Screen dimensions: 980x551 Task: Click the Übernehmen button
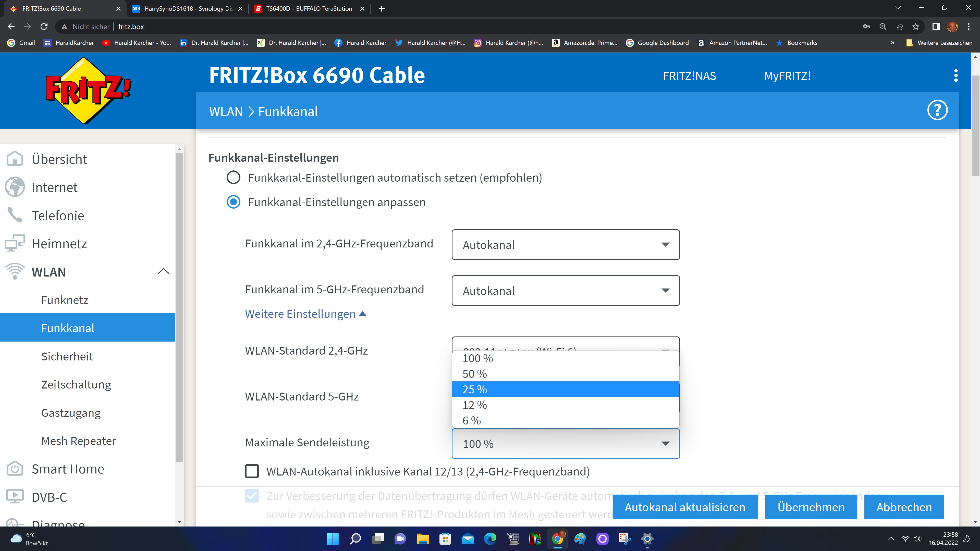tap(811, 507)
